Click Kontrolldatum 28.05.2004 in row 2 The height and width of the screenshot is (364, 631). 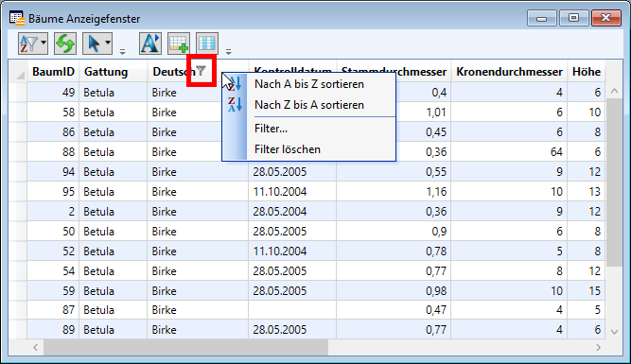(x=292, y=212)
